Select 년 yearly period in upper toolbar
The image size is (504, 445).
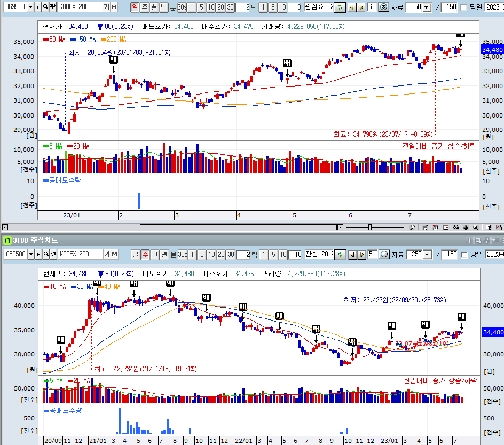[163, 7]
